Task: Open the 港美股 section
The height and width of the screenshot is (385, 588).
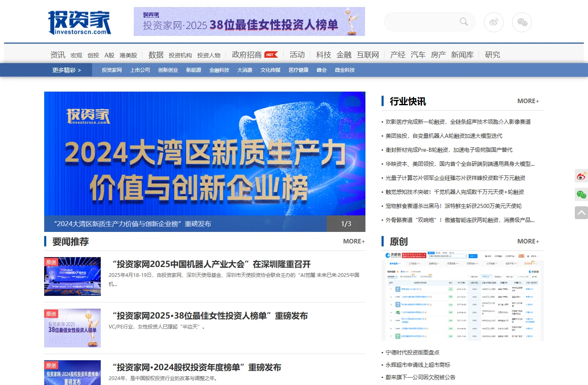Action: pyautogui.click(x=128, y=55)
